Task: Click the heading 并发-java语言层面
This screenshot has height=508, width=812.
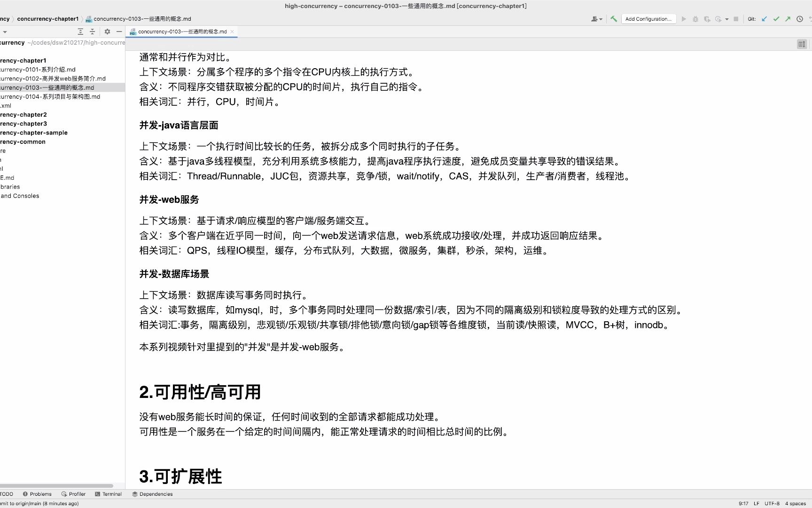Action: click(179, 125)
